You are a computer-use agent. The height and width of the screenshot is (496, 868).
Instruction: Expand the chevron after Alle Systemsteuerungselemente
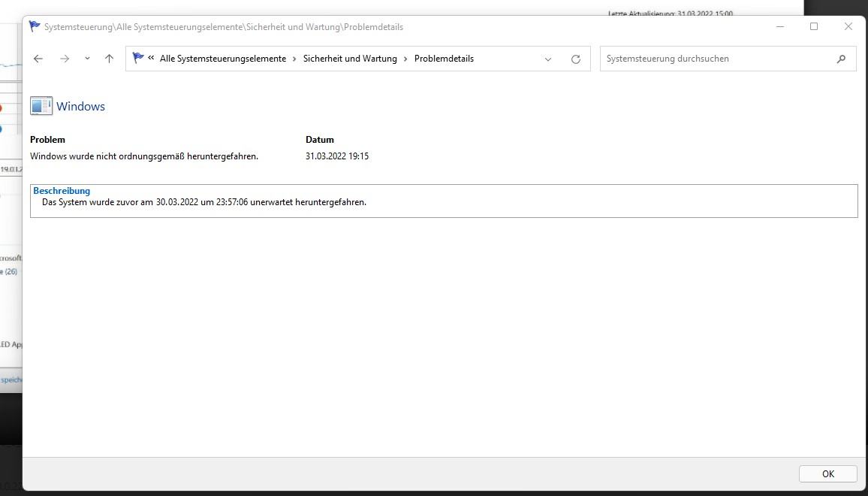[x=294, y=59]
